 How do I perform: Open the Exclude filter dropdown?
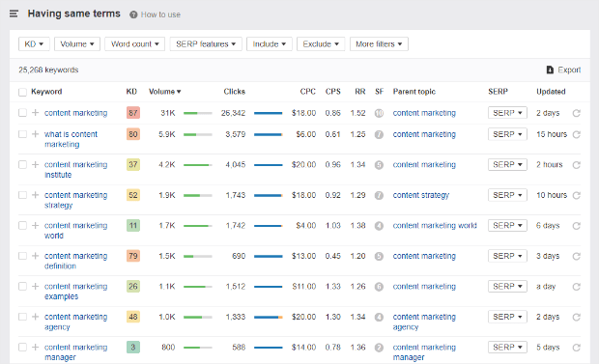pos(321,43)
